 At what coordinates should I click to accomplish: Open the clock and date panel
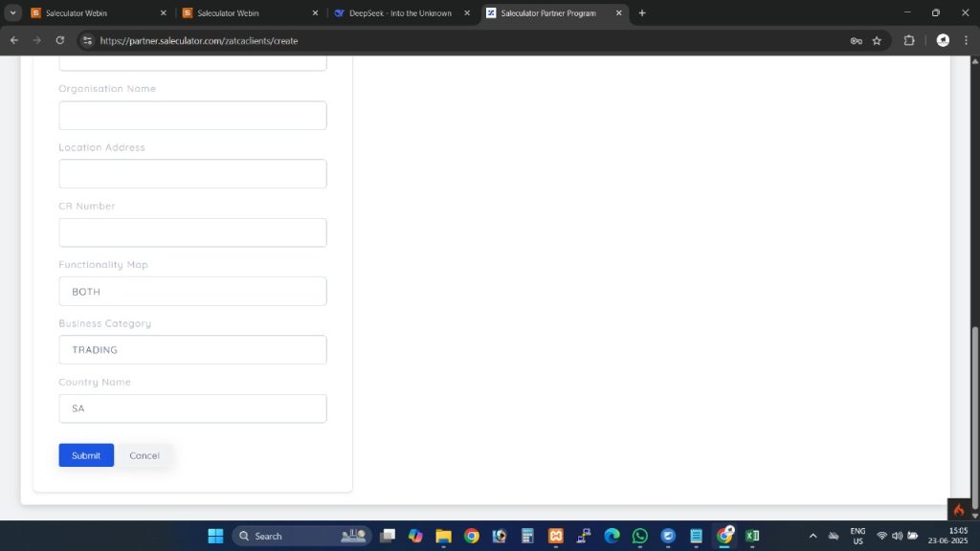948,536
